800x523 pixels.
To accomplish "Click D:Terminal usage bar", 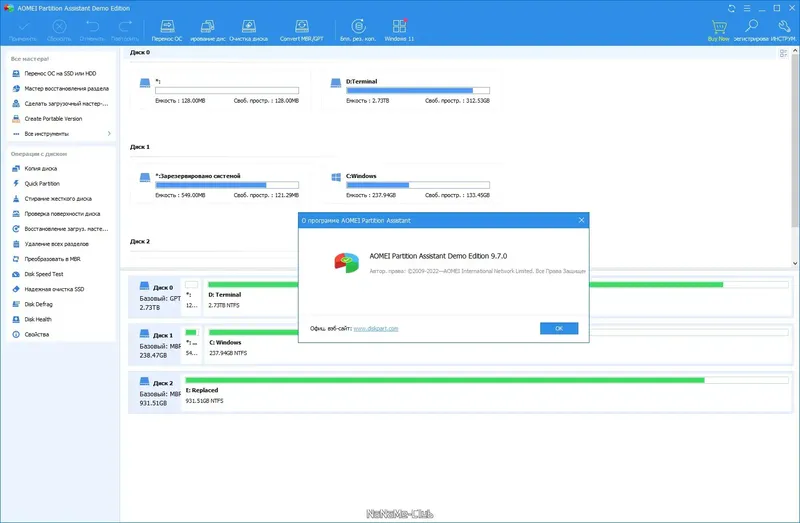I will [418, 90].
